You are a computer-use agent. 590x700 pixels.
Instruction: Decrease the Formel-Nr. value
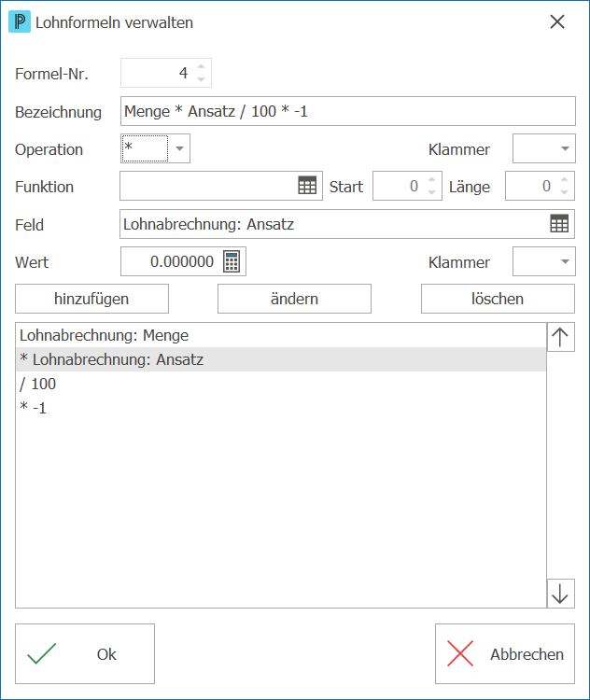pos(201,79)
